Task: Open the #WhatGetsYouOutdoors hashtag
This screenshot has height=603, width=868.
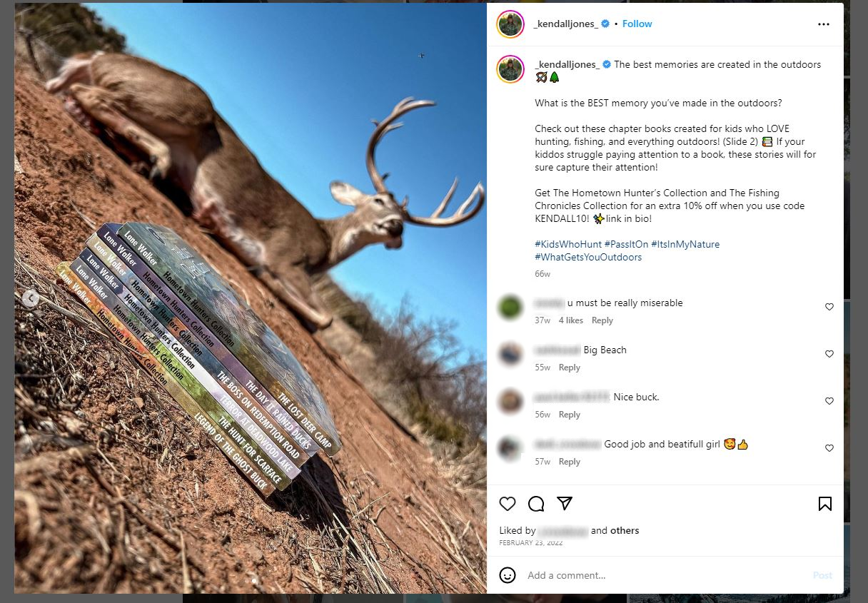Action: click(588, 257)
